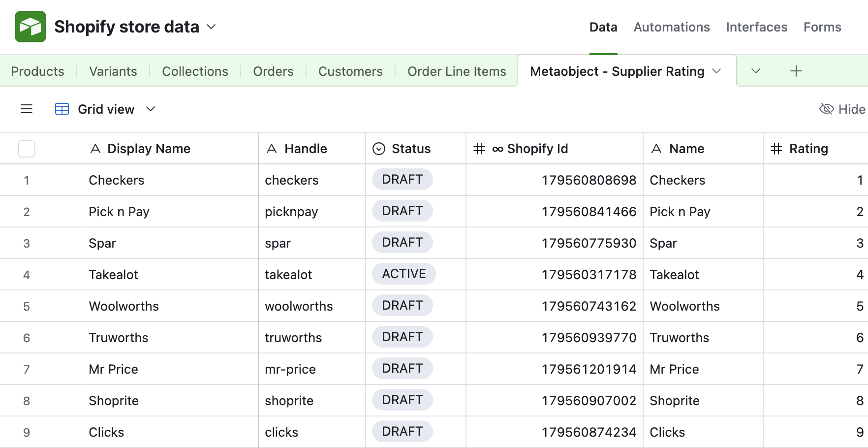868x448 pixels.
Task: Click the Shopify store data green logo
Action: coord(30,27)
